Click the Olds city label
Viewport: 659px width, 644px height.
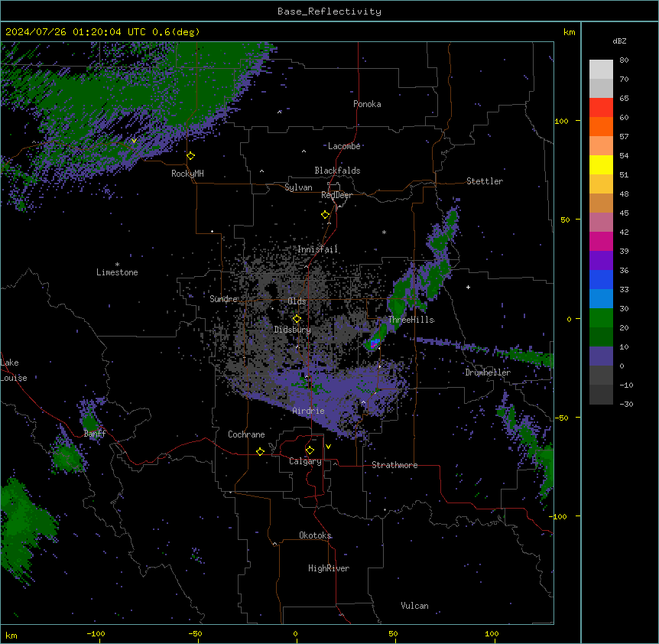pyautogui.click(x=297, y=301)
